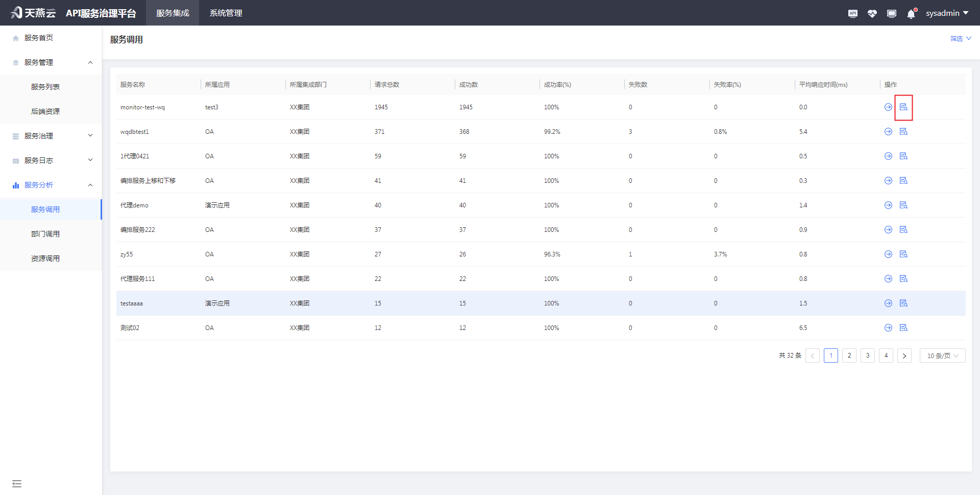Open the sysadmin account dropdown
980x495 pixels.
[x=947, y=13]
